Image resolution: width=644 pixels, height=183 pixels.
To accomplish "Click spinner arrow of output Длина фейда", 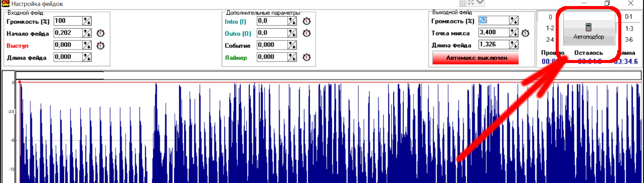I will (x=514, y=45).
